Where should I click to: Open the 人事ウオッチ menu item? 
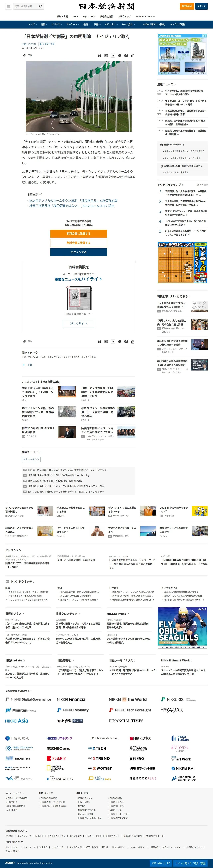pyautogui.click(x=124, y=17)
